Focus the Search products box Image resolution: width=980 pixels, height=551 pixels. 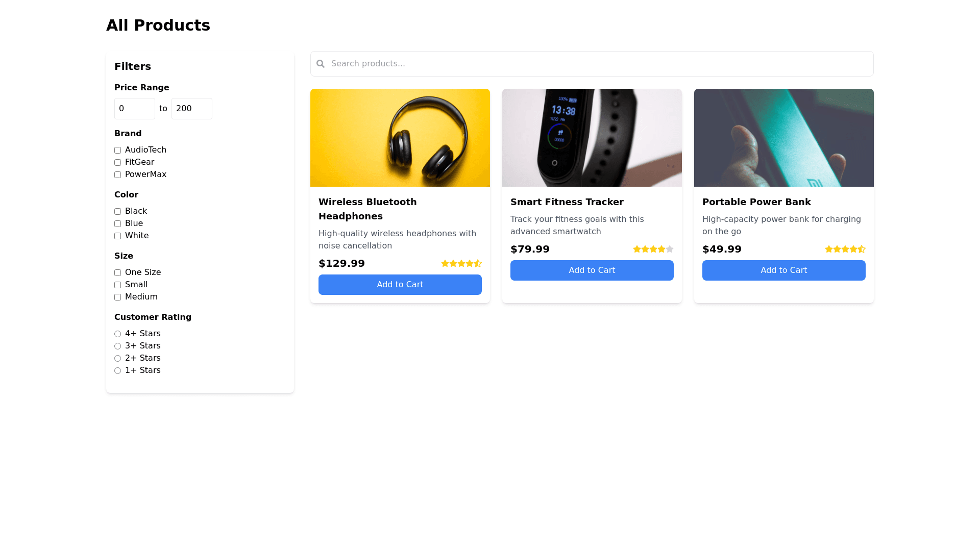tap(597, 64)
